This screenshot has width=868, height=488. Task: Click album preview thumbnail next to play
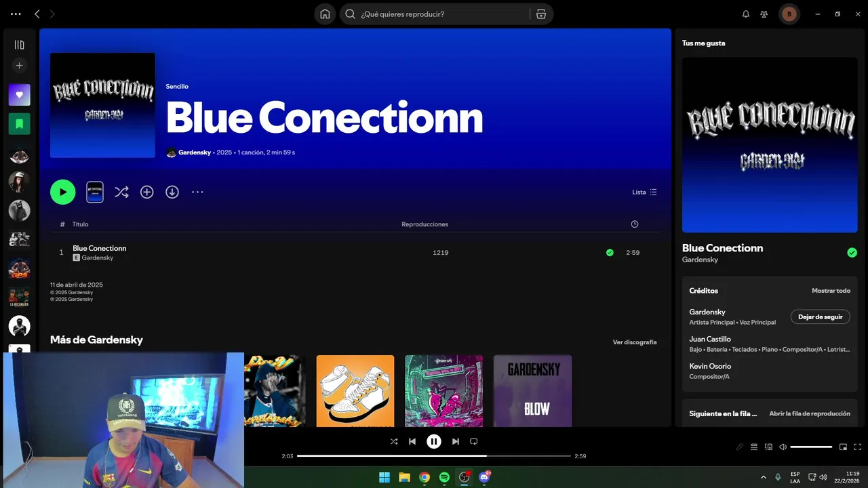tap(95, 192)
